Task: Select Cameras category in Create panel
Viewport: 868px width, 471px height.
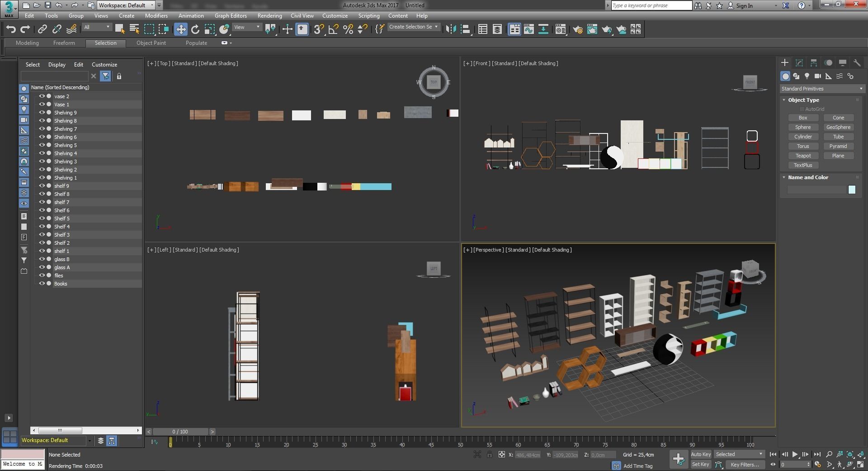Action: [817, 76]
